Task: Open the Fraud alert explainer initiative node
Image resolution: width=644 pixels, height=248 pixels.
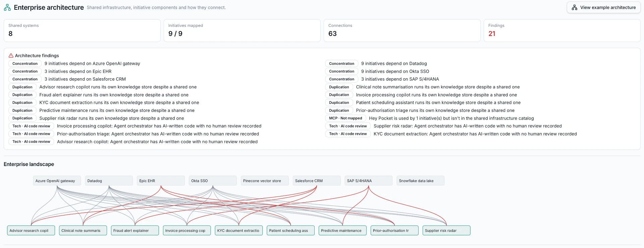Action: [x=135, y=231]
